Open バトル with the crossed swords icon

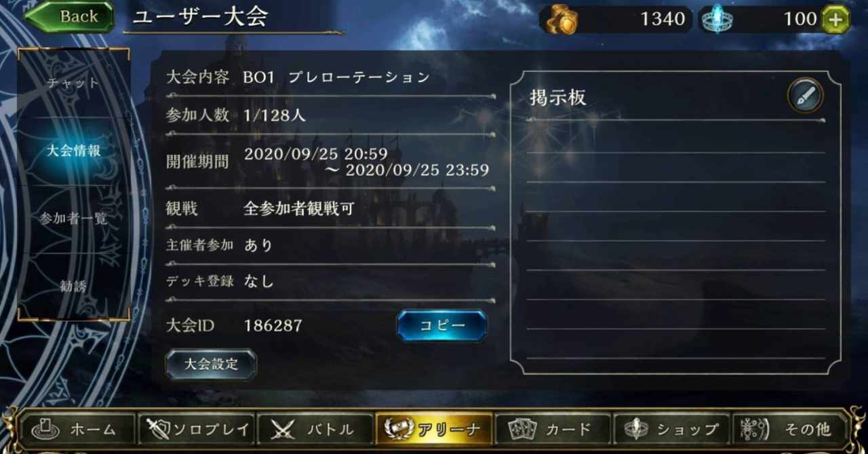[315, 429]
